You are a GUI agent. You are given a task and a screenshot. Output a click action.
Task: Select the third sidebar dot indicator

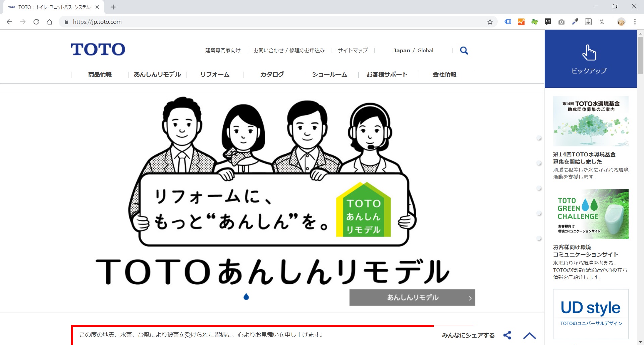539,188
